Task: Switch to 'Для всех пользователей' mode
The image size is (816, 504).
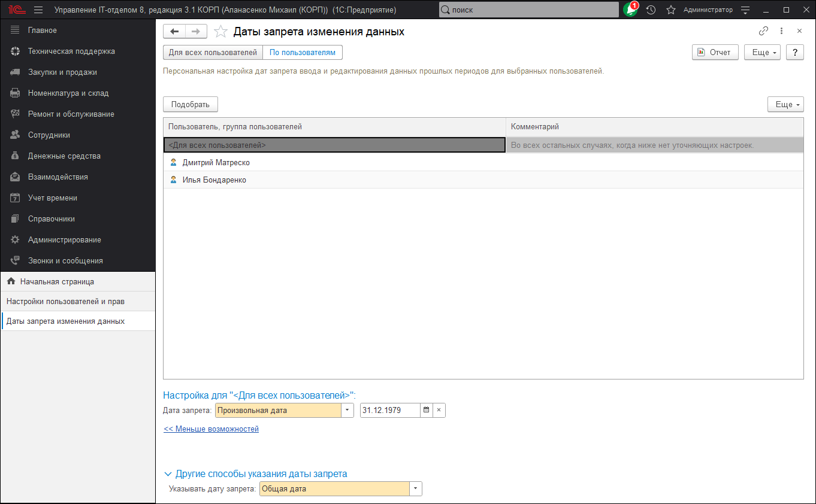Action: click(213, 53)
